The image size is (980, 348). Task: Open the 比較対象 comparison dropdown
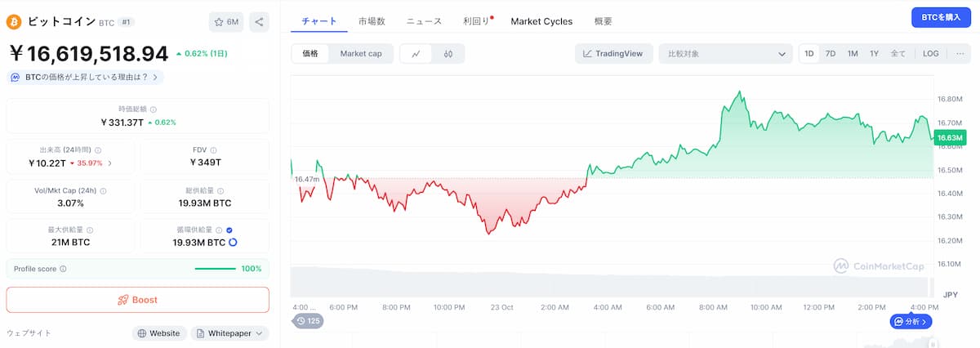tap(725, 54)
